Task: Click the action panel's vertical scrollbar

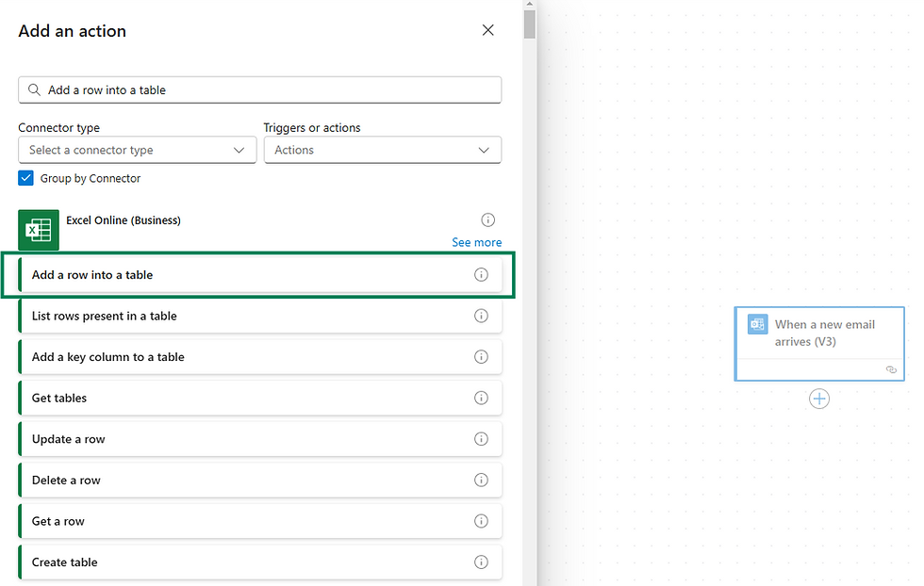Action: [x=530, y=24]
